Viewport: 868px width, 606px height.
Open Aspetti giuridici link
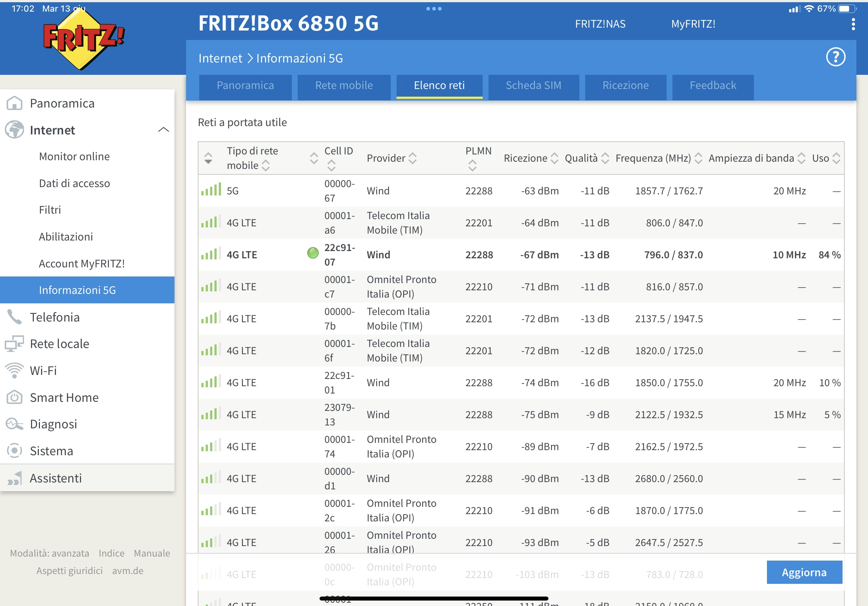coord(69,570)
